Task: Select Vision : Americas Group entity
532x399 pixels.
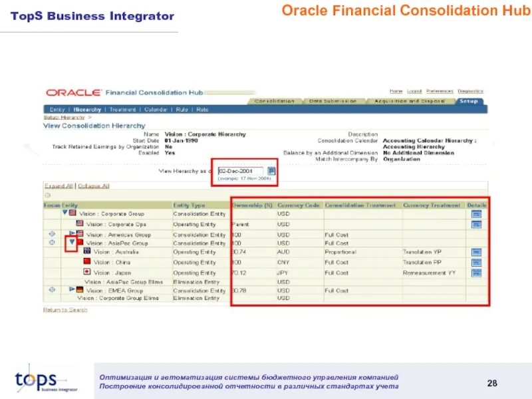Action: tap(118, 235)
